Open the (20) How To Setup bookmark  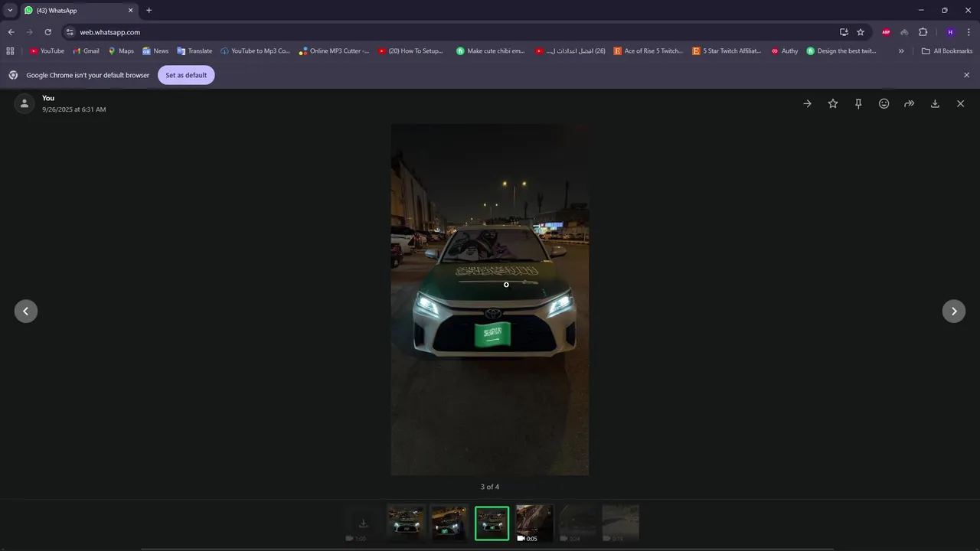(411, 51)
